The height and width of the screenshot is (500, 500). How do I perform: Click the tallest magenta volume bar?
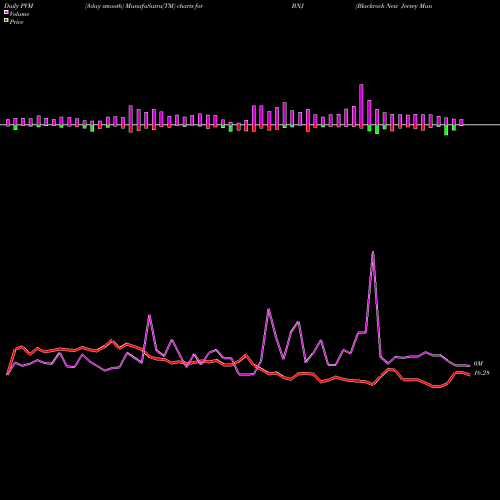click(x=361, y=105)
